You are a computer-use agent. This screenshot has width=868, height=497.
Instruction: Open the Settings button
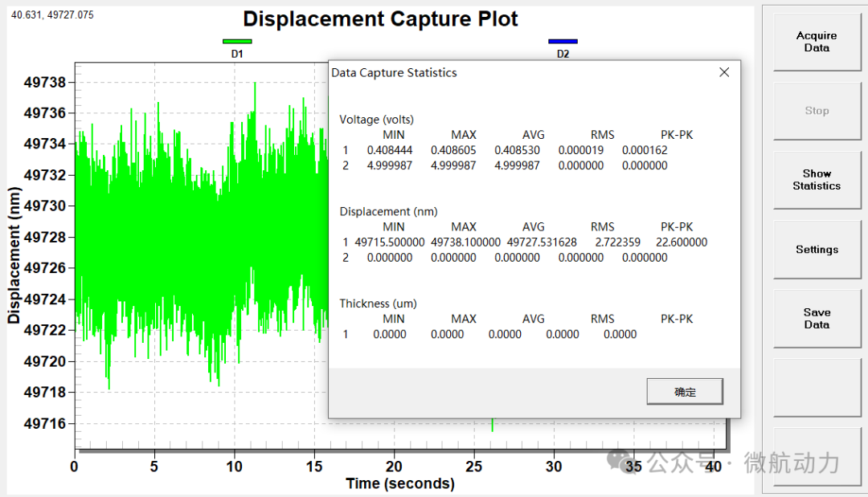tap(817, 250)
